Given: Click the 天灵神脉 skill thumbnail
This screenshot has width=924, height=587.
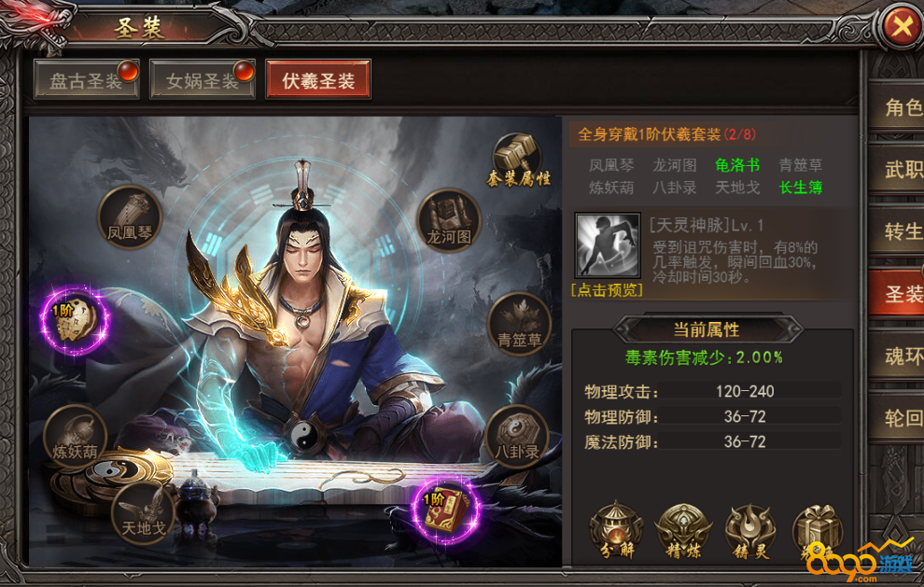Looking at the screenshot, I should pos(608,245).
